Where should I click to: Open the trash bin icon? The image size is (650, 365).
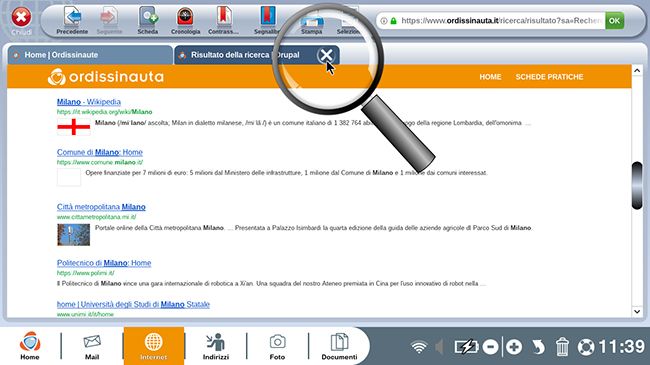click(562, 347)
